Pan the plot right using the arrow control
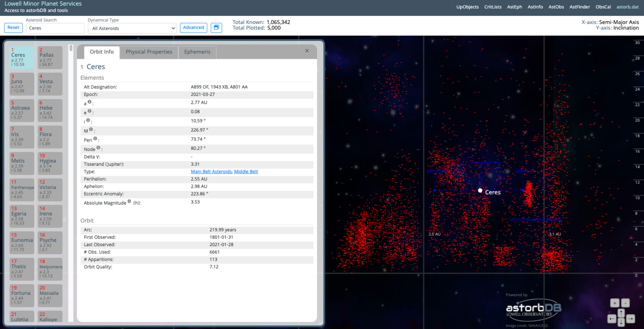Viewport: 644px width, 329px height. [x=630, y=318]
